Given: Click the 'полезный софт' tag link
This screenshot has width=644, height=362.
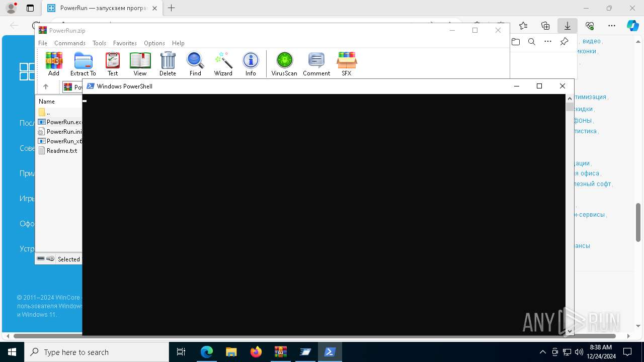Looking at the screenshot, I should 592,184.
